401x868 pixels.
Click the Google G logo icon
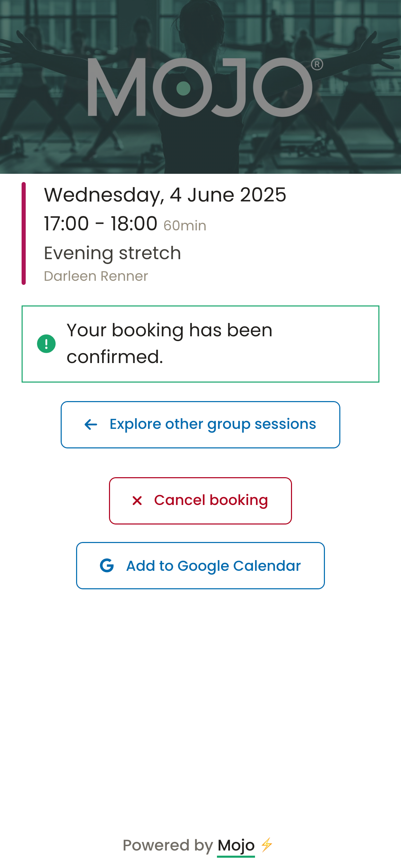coord(107,566)
